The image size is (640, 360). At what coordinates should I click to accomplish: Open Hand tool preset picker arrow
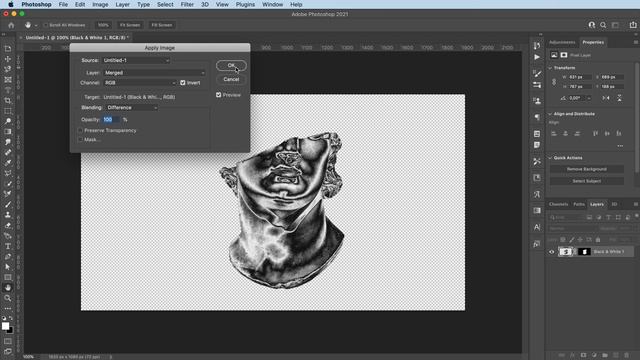click(x=36, y=25)
